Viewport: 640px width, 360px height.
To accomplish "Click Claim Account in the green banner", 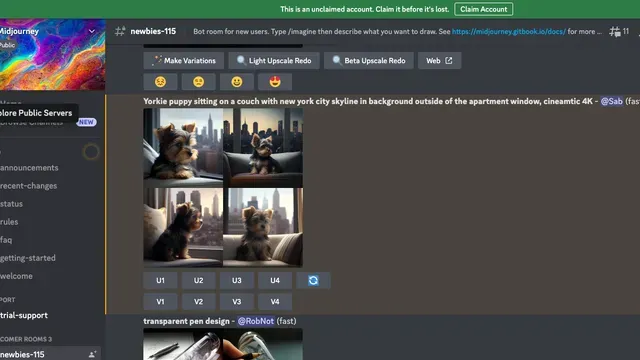I will pos(484,9).
